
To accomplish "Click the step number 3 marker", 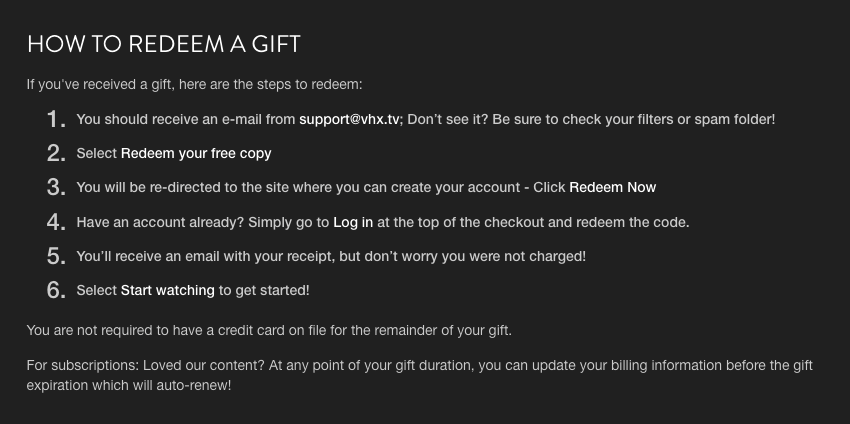I will pyautogui.click(x=56, y=187).
